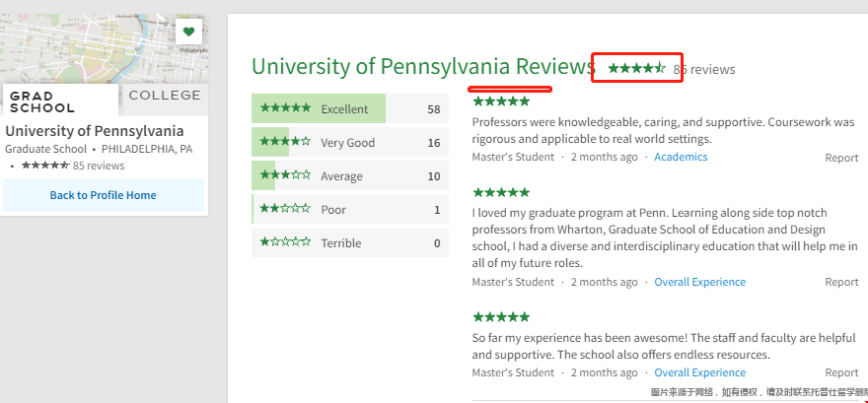
Task: Click the University of Pennsylvania sidebar title
Action: coord(95,131)
